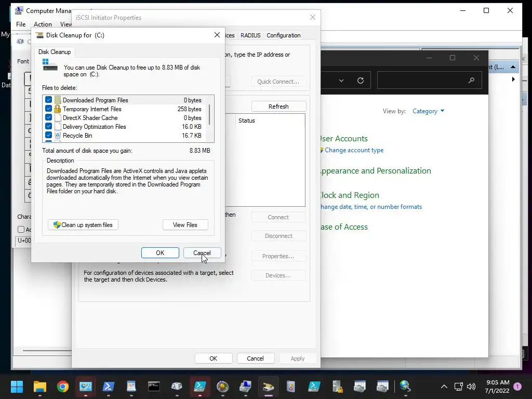Switch to Control Panel taskbar icon
The image size is (532, 399).
point(86,387)
